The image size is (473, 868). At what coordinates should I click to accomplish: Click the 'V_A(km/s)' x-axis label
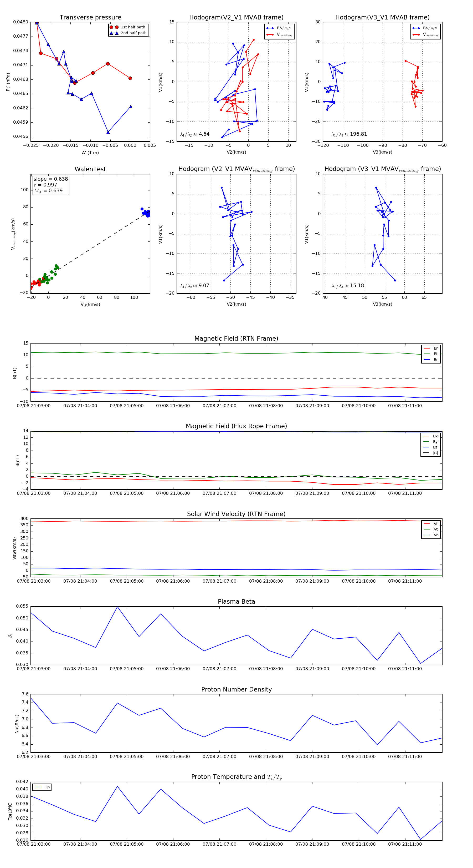pyautogui.click(x=90, y=305)
